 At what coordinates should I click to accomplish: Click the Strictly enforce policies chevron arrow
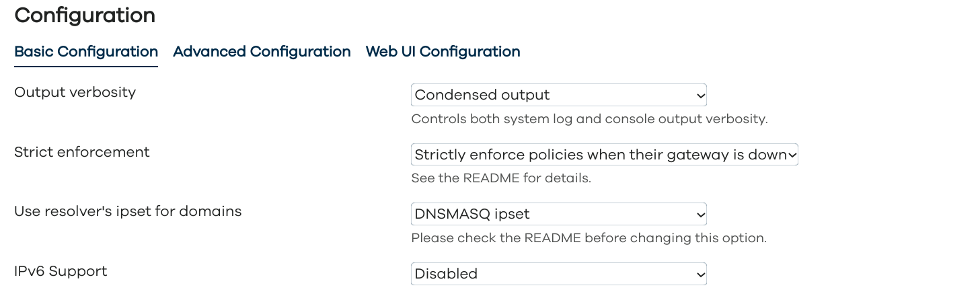[x=792, y=155]
